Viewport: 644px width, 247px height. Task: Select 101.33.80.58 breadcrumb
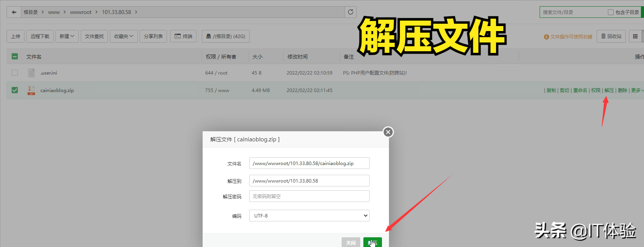116,12
